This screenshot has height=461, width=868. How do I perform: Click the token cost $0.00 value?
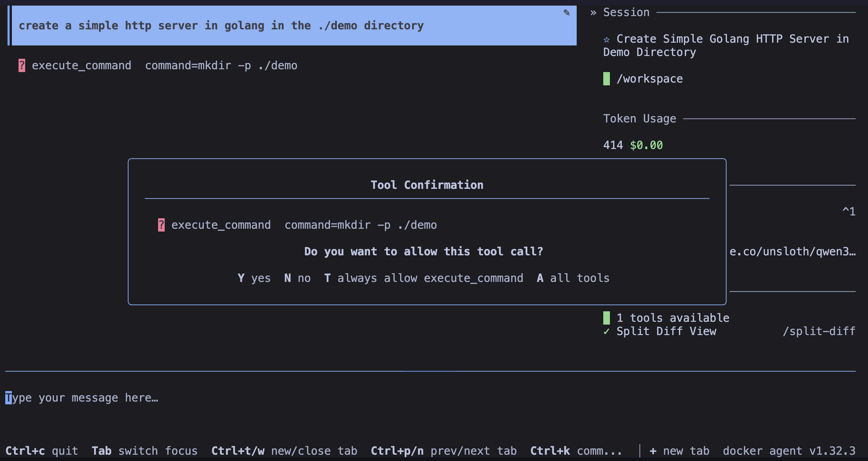tap(646, 145)
